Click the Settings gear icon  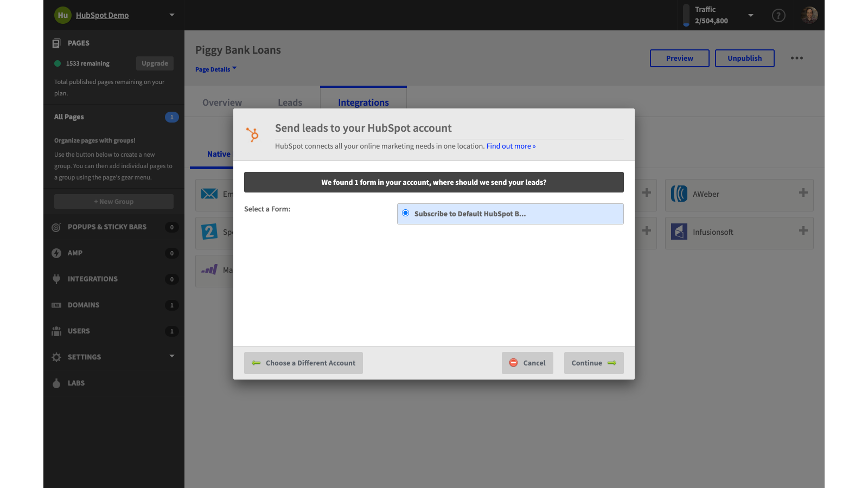[56, 357]
